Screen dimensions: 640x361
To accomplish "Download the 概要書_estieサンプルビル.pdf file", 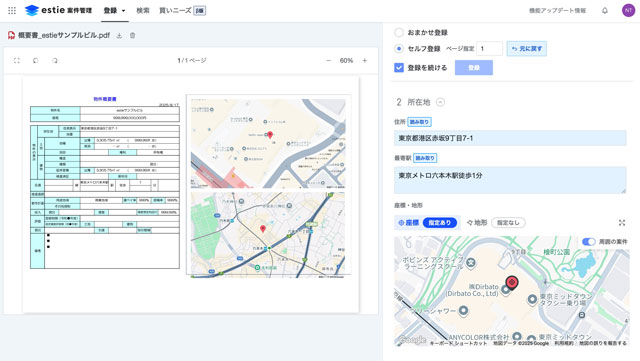I will click(x=119, y=36).
